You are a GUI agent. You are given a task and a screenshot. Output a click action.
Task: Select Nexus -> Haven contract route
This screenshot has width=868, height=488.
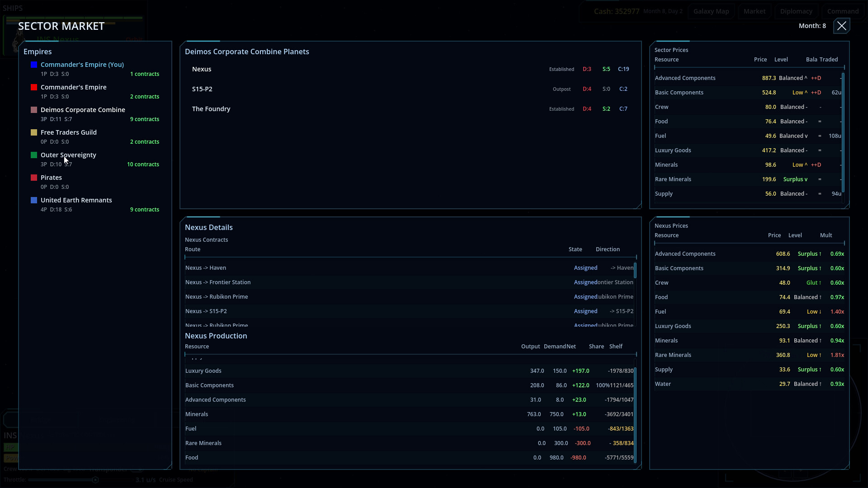(409, 268)
